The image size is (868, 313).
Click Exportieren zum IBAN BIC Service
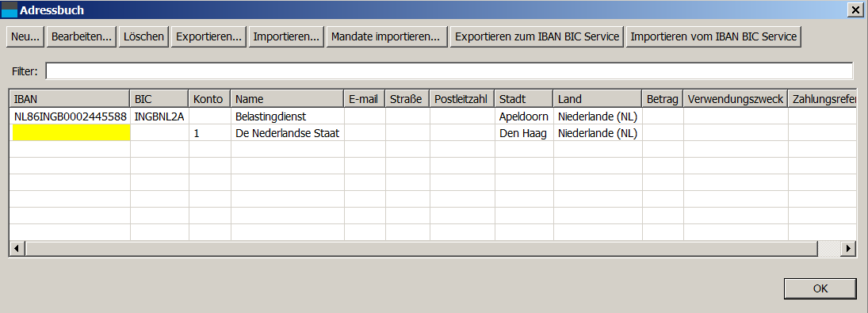coord(537,36)
